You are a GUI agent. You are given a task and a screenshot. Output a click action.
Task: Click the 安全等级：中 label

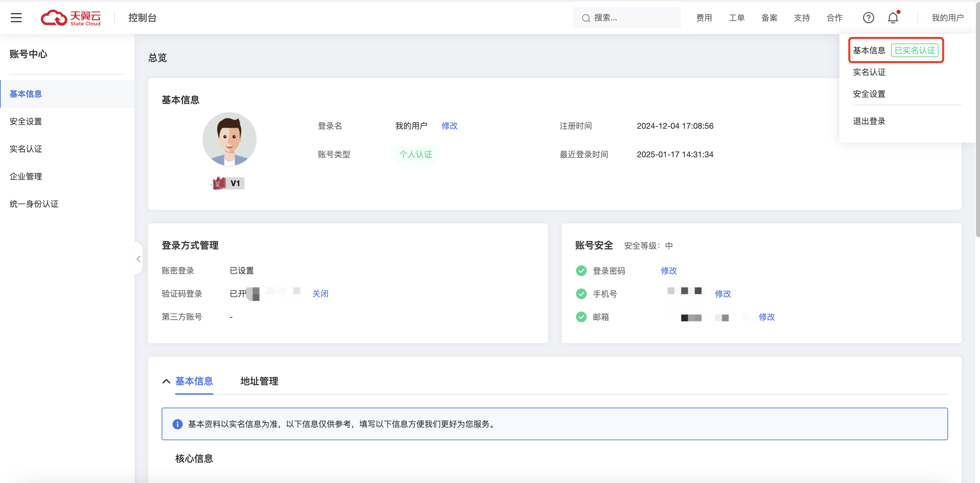pos(648,246)
